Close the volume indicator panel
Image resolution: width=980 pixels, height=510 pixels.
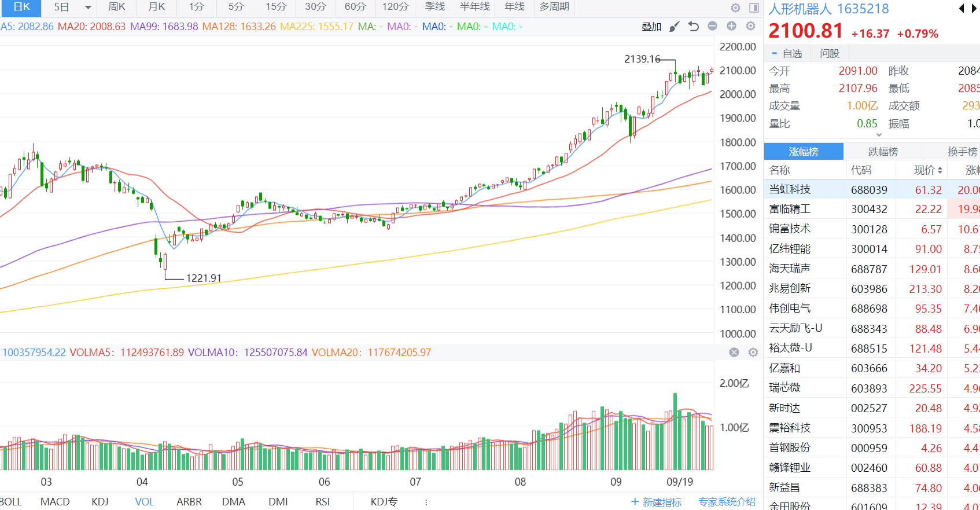coord(734,353)
